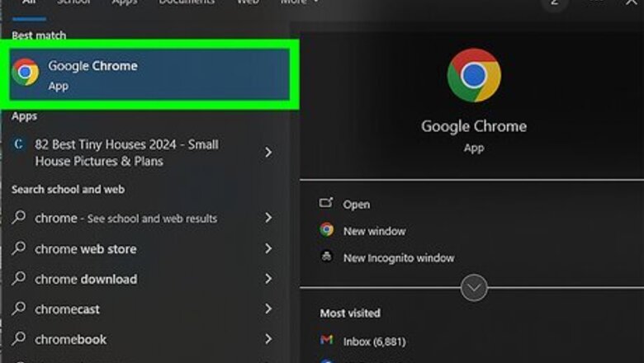
Task: Select 'chrome - See school and web results'
Action: point(125,218)
